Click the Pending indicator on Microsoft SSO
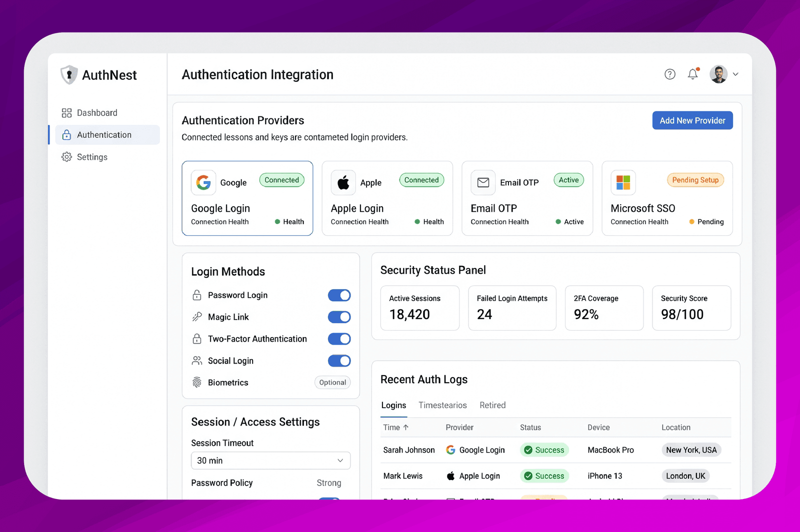Screen dimensions: 800x532 706,222
